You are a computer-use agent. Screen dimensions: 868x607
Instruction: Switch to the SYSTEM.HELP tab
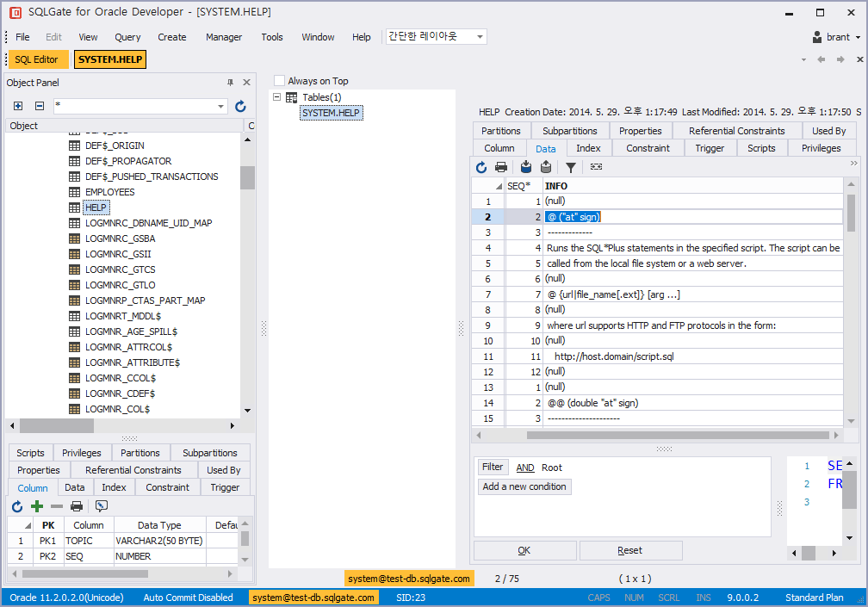[110, 59]
